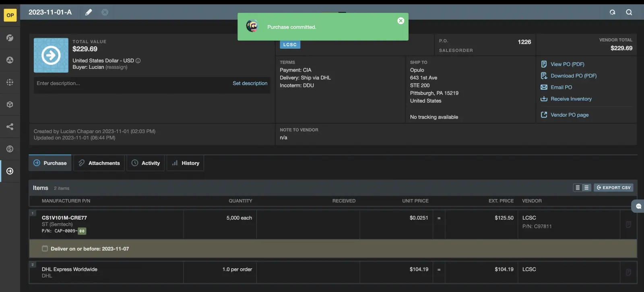Toggle the compact list view button

click(578, 187)
